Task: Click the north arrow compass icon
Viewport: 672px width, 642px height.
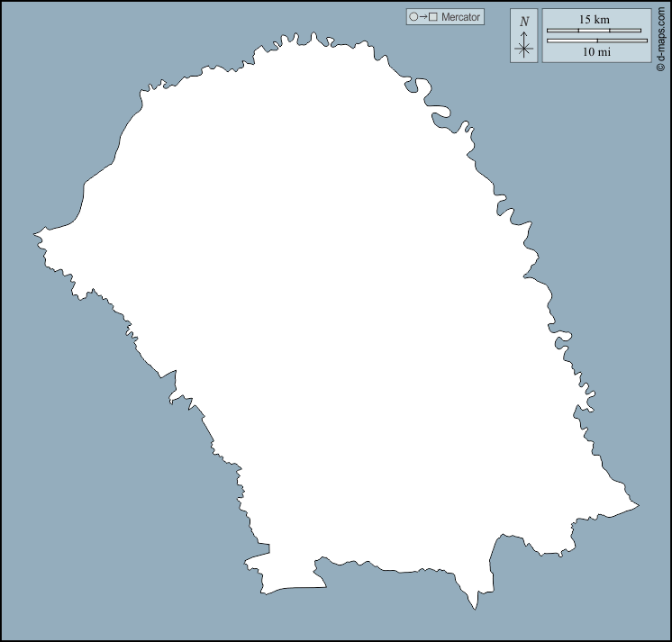Action: click(x=524, y=36)
